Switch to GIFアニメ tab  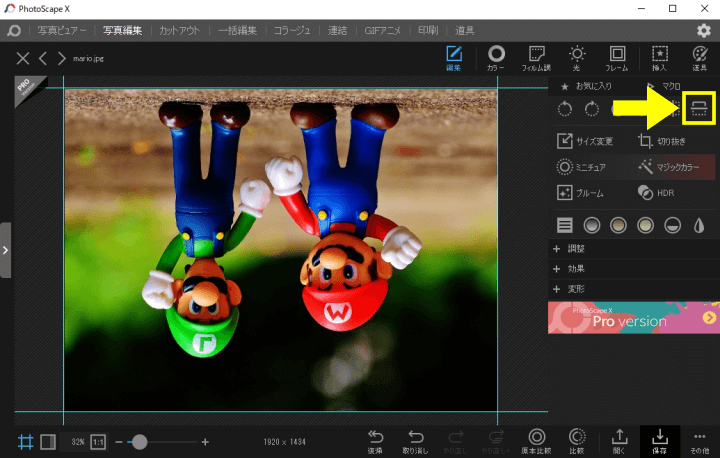(x=382, y=30)
